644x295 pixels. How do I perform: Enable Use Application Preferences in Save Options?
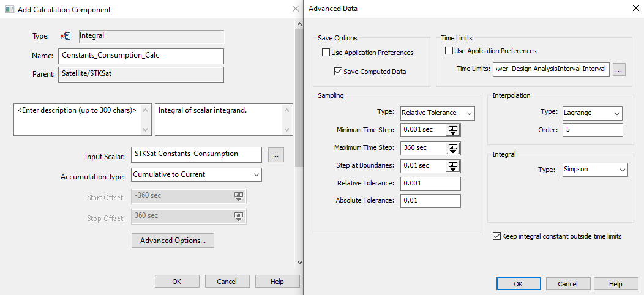click(x=326, y=53)
